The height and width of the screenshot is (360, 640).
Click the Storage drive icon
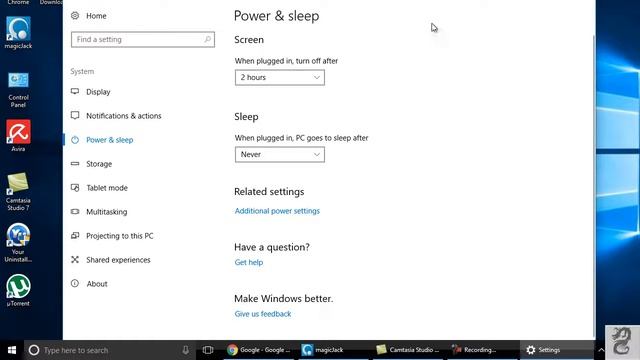(75, 164)
